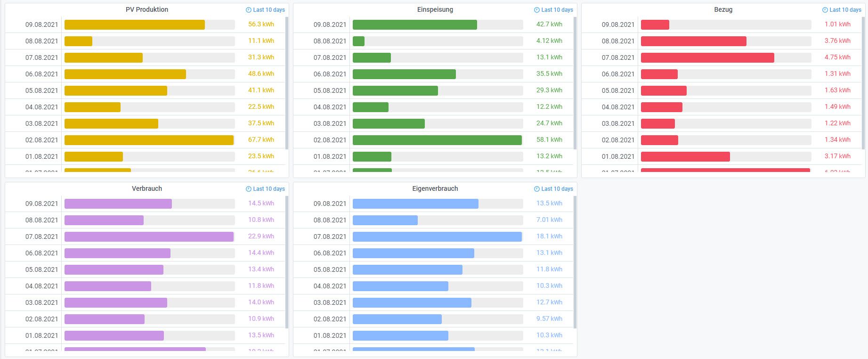
Task: Click the clock icon in Verbrauch panel
Action: pos(249,189)
